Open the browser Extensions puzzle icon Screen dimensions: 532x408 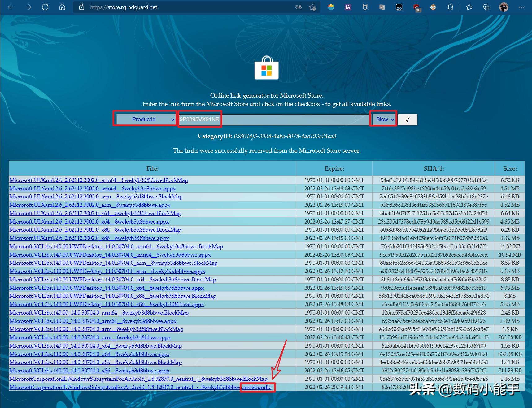click(451, 7)
